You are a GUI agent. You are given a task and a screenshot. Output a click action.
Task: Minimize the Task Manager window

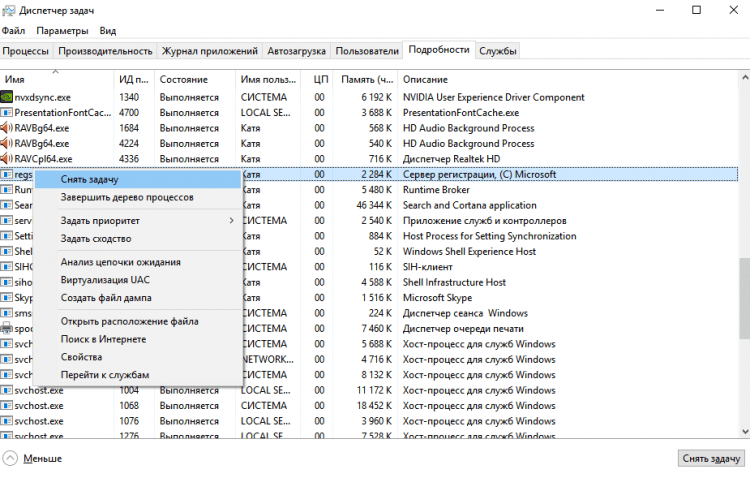pos(660,10)
